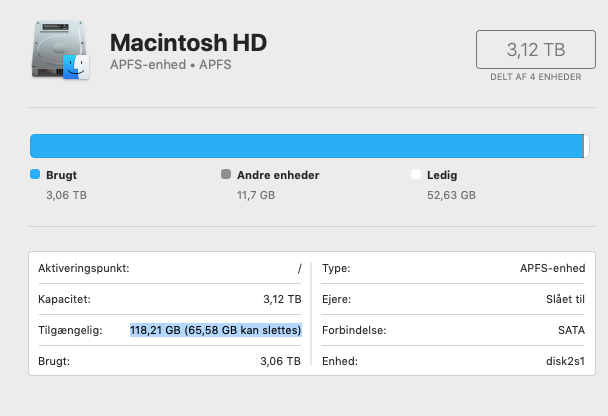The image size is (608, 416).
Task: Click the highlighted 118,21 GB available value
Action: pyautogui.click(x=216, y=330)
